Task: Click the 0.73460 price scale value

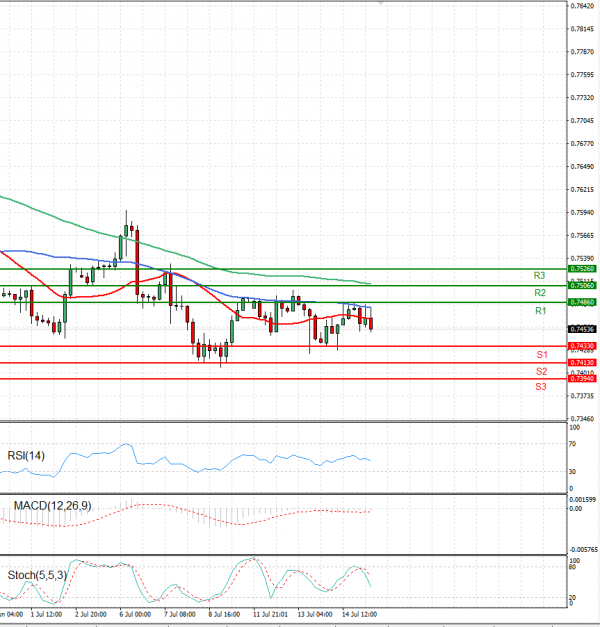Action: pyautogui.click(x=582, y=419)
